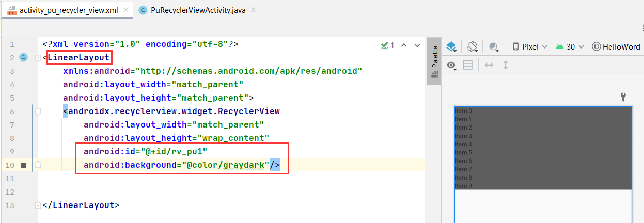Screen dimensions: 644x223
Task: Click the Toggle layout orientation icon
Action: [x=468, y=65]
